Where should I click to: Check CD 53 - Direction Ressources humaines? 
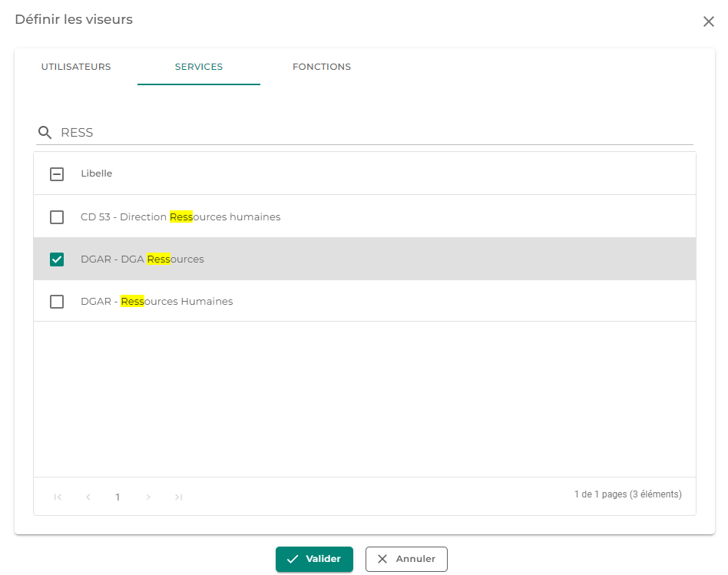point(57,217)
